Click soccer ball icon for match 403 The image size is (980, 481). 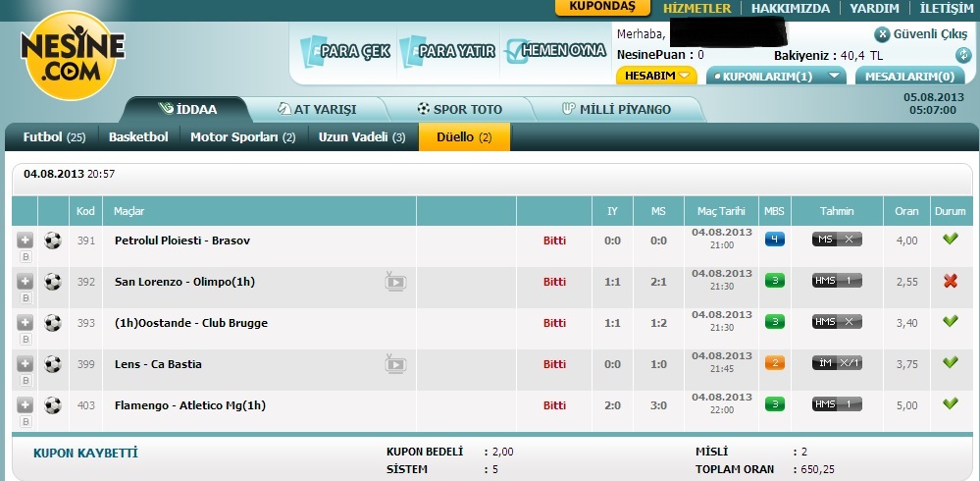[x=53, y=406]
